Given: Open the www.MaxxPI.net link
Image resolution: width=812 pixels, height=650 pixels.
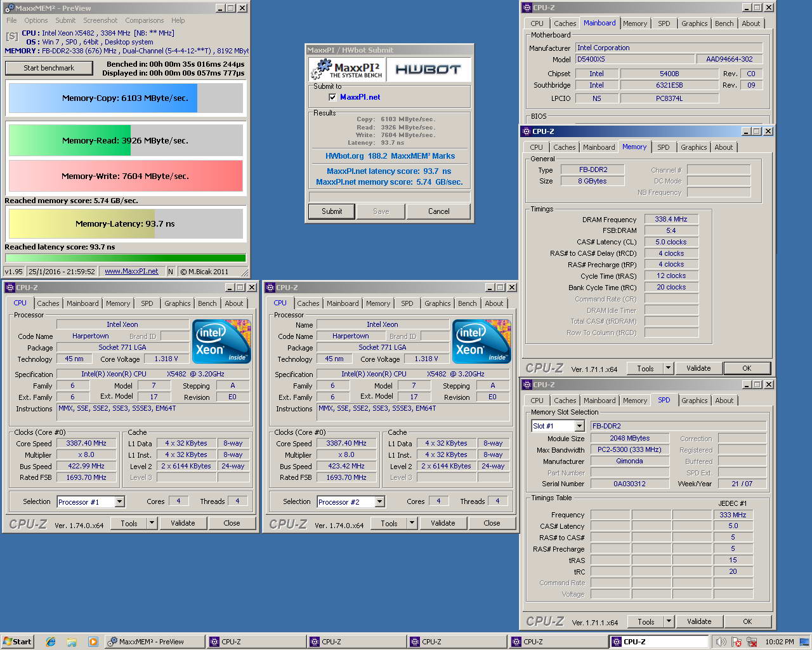Looking at the screenshot, I should point(131,272).
